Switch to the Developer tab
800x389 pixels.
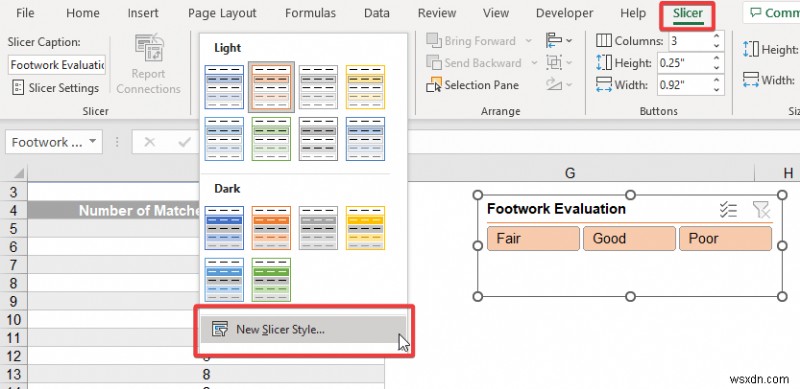tap(564, 13)
